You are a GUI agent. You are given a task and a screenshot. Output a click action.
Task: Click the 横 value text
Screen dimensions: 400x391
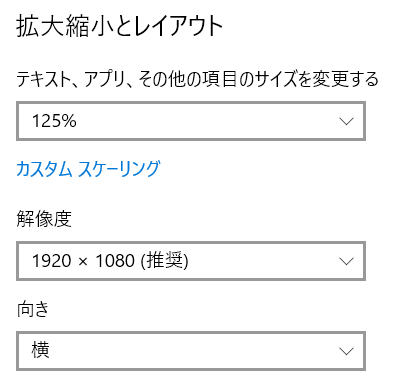pyautogui.click(x=41, y=350)
